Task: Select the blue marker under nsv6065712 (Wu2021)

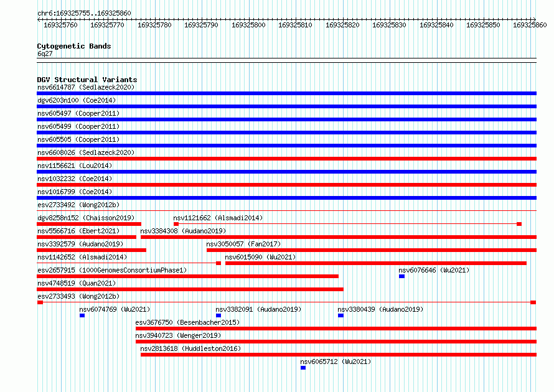Action: [303, 368]
